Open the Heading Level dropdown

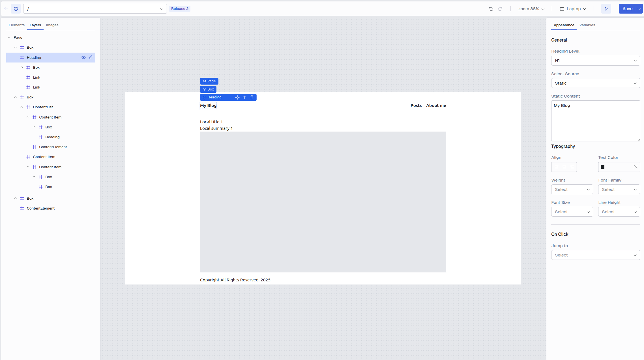click(595, 61)
